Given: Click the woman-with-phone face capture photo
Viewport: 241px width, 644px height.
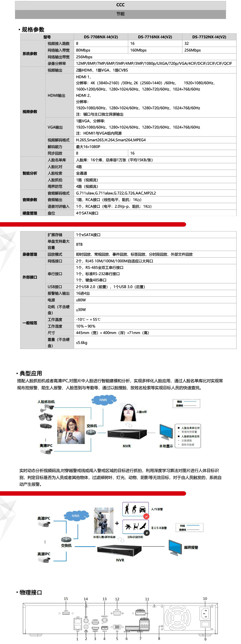Looking at the screenshot, I should point(71,430).
